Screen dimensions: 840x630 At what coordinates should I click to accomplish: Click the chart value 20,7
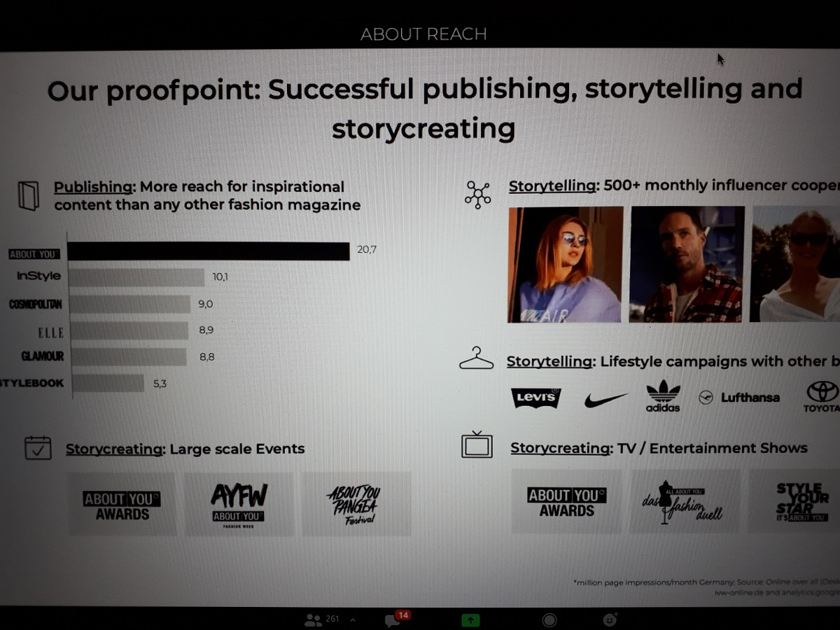tap(367, 249)
